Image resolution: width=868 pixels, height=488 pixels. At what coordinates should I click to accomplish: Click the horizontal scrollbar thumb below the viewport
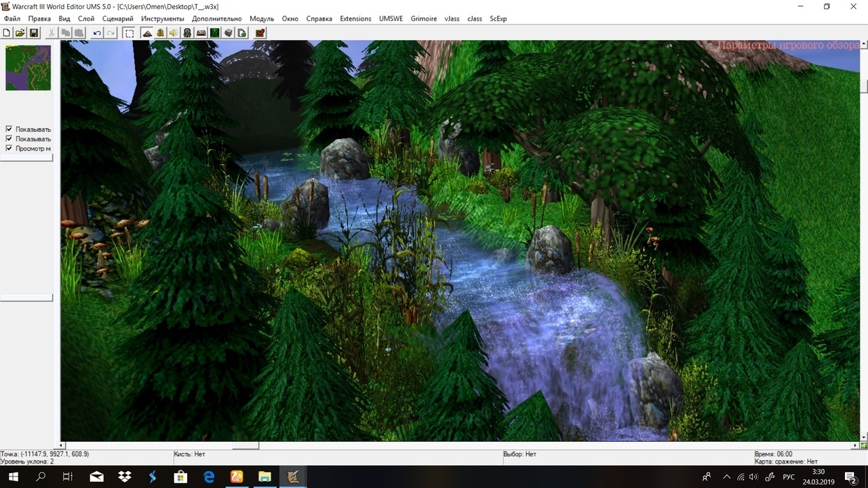click(x=245, y=445)
